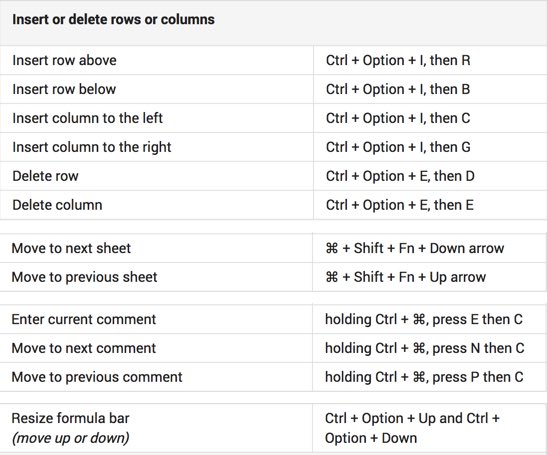
Task: Select the 'Insert row above' entry
Action: (65, 60)
